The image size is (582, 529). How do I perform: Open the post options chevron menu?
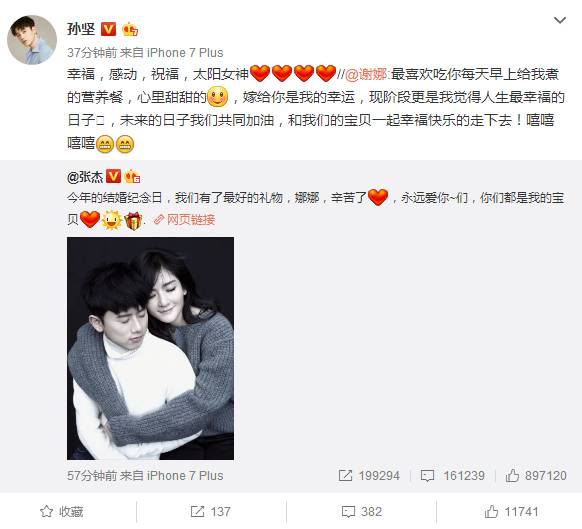(x=559, y=20)
